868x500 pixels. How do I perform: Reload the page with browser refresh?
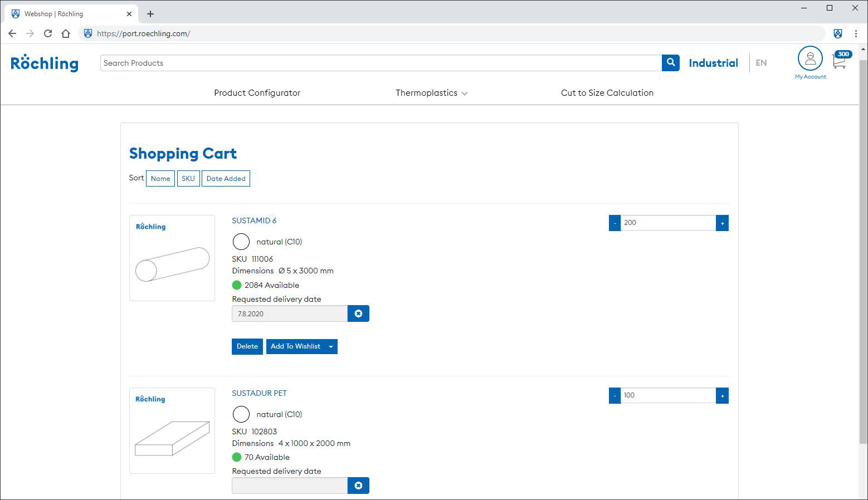point(48,33)
